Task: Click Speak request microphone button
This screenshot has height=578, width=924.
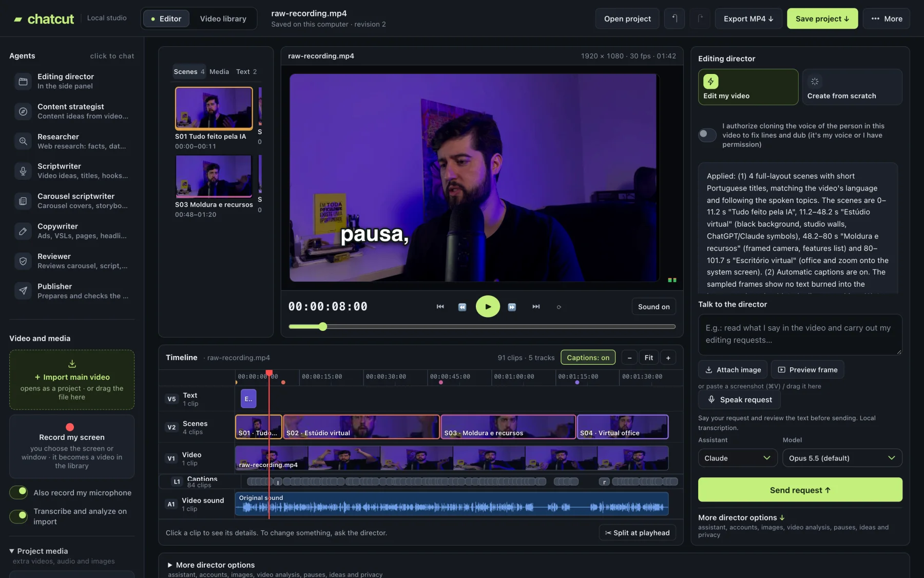Action: 739,400
